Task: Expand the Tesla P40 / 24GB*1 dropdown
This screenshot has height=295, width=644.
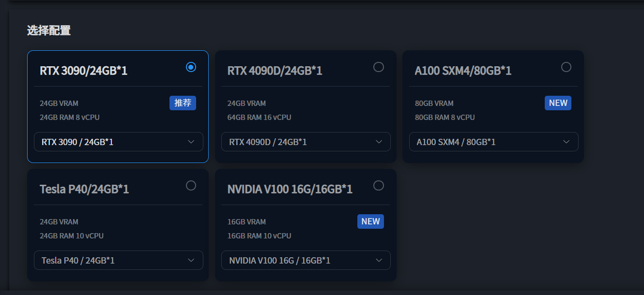Action: click(x=118, y=260)
